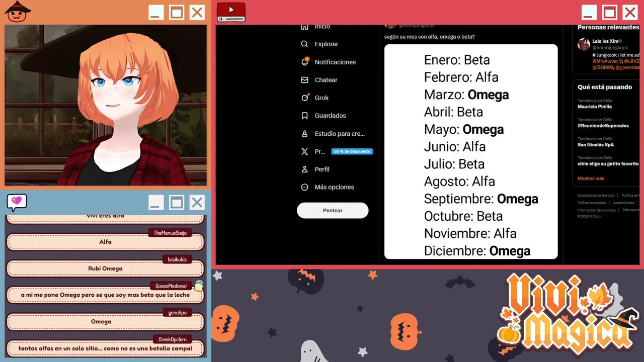This screenshot has width=644, height=362.
Task: Open the Estudio para creadores icon
Action: click(304, 134)
